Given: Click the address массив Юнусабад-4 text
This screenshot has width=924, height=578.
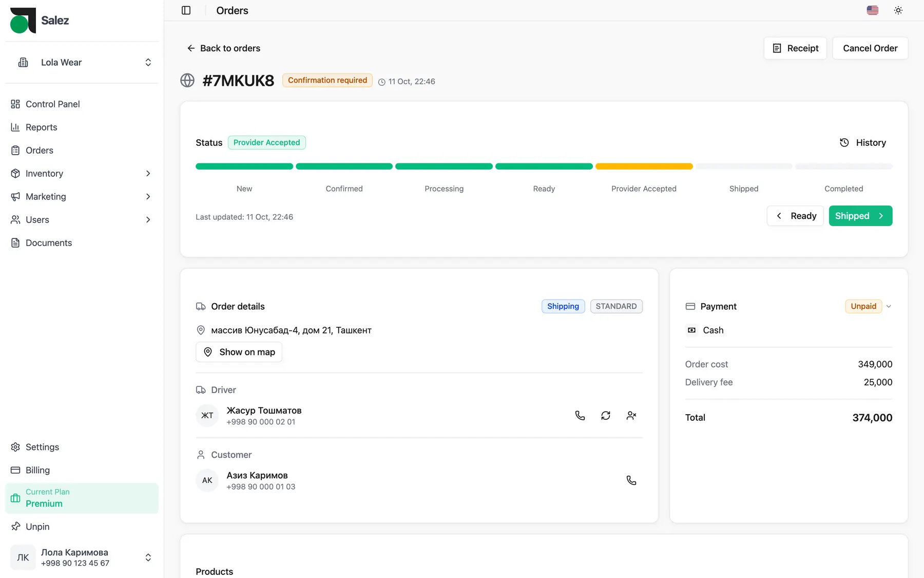Looking at the screenshot, I should click(x=291, y=330).
